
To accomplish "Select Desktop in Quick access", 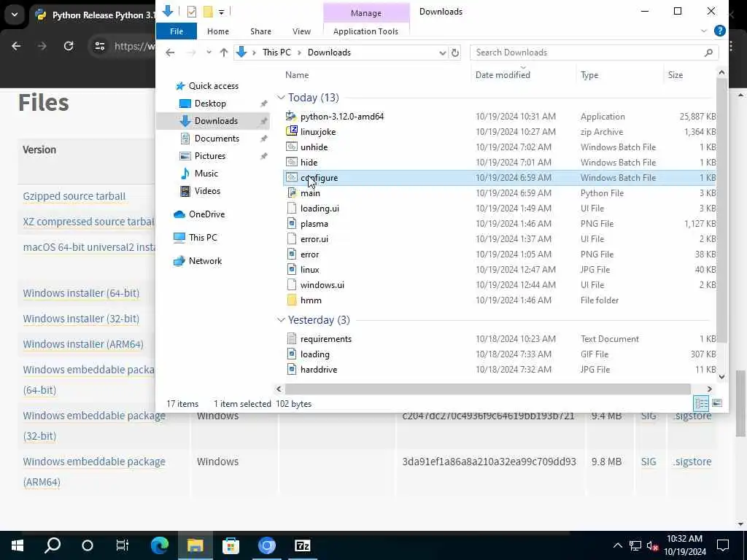I will [210, 104].
